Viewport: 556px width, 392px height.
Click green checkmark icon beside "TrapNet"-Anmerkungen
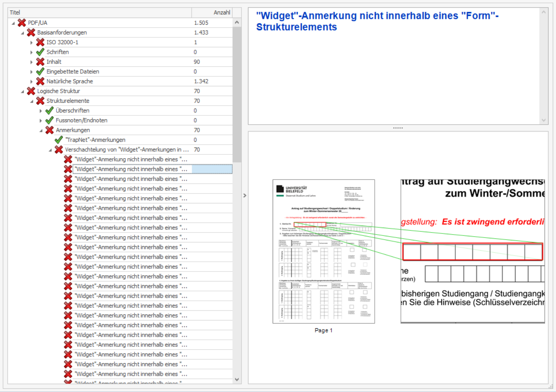coord(59,140)
